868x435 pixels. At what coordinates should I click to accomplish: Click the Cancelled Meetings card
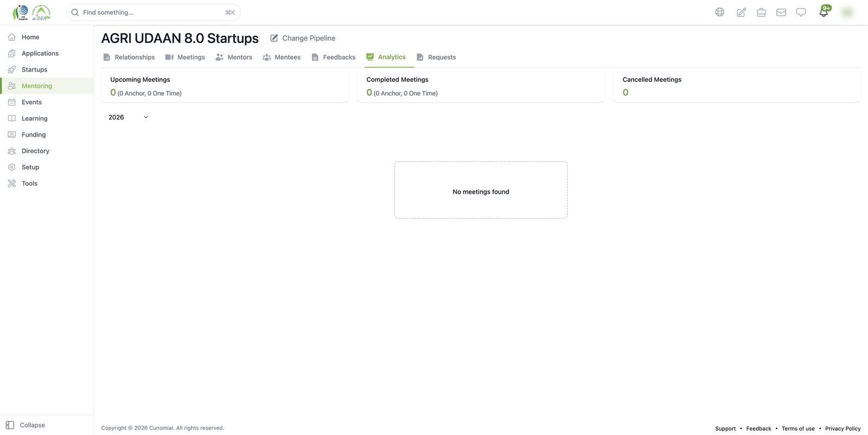737,86
